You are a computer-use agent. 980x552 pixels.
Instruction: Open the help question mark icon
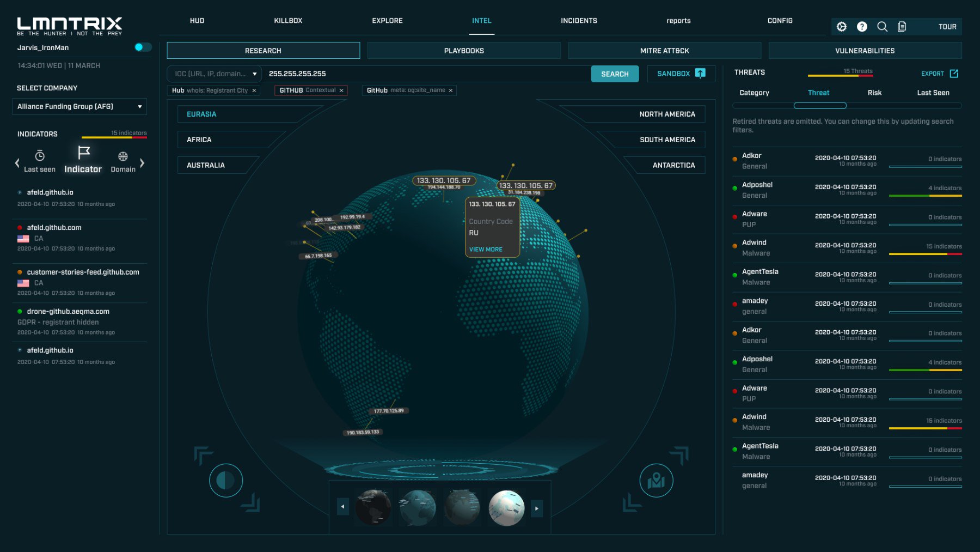[x=862, y=27]
